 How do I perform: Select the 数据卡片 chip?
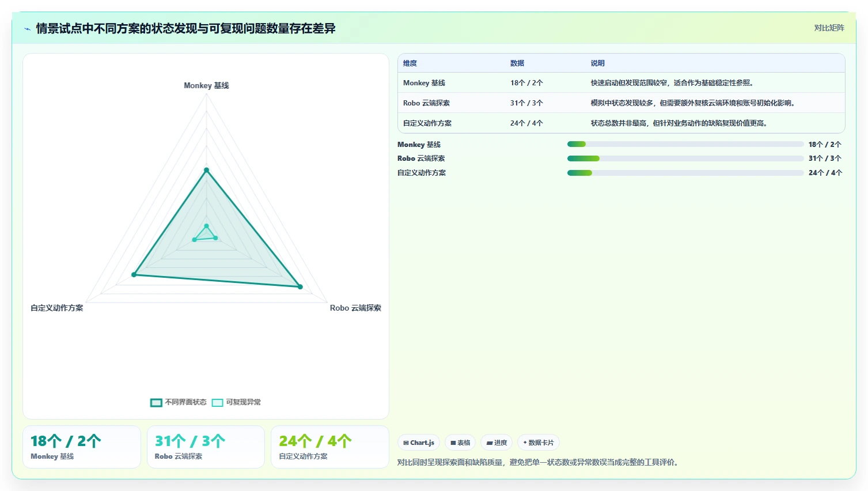[x=539, y=443]
